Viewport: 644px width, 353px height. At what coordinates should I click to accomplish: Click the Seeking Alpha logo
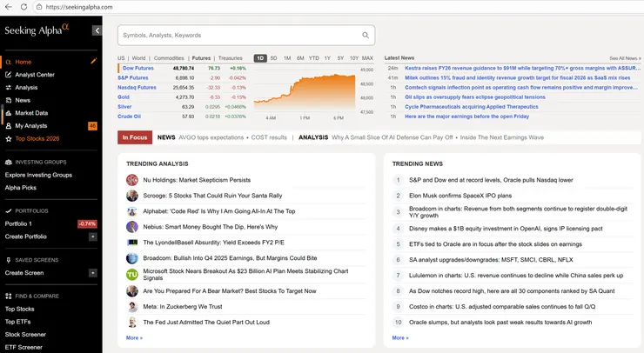click(x=37, y=30)
